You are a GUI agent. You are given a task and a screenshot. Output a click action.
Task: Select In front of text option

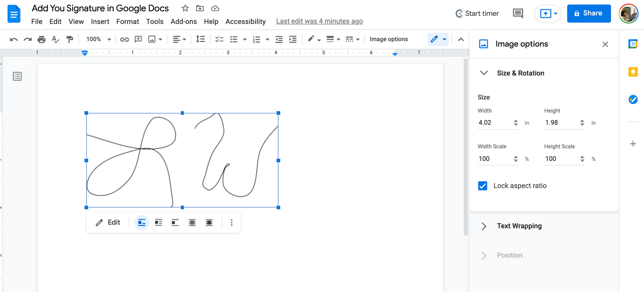[209, 223]
